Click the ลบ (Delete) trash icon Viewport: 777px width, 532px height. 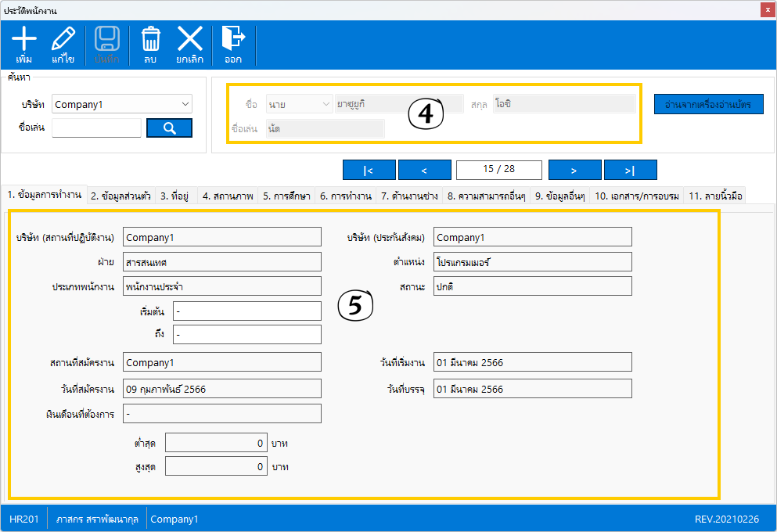tap(150, 44)
